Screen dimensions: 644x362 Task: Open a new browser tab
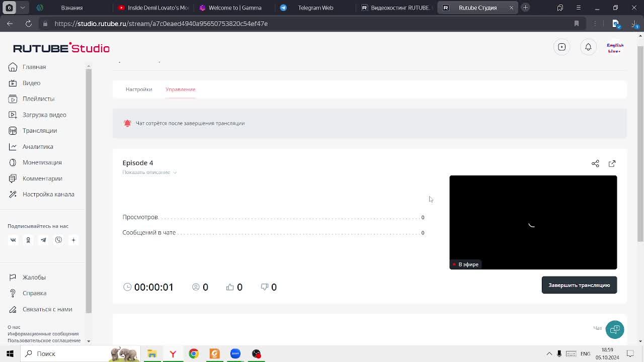pos(525,8)
